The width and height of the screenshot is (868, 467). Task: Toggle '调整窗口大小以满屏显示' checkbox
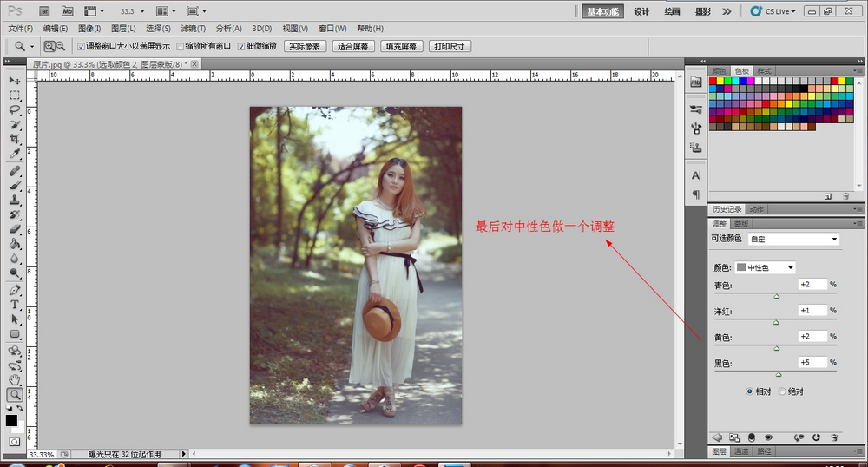click(x=81, y=47)
